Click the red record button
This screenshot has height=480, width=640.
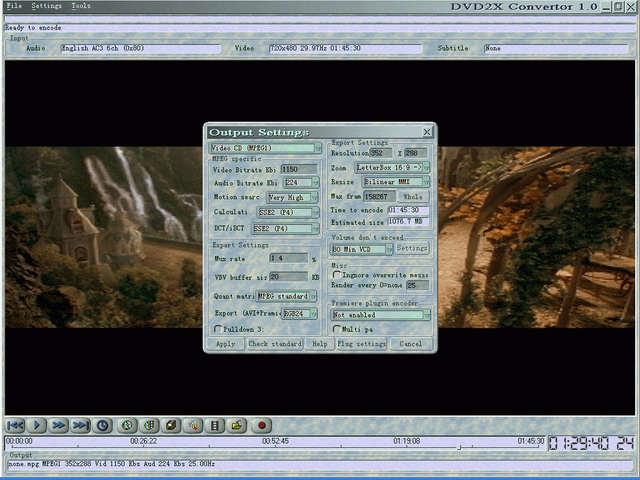(262, 426)
